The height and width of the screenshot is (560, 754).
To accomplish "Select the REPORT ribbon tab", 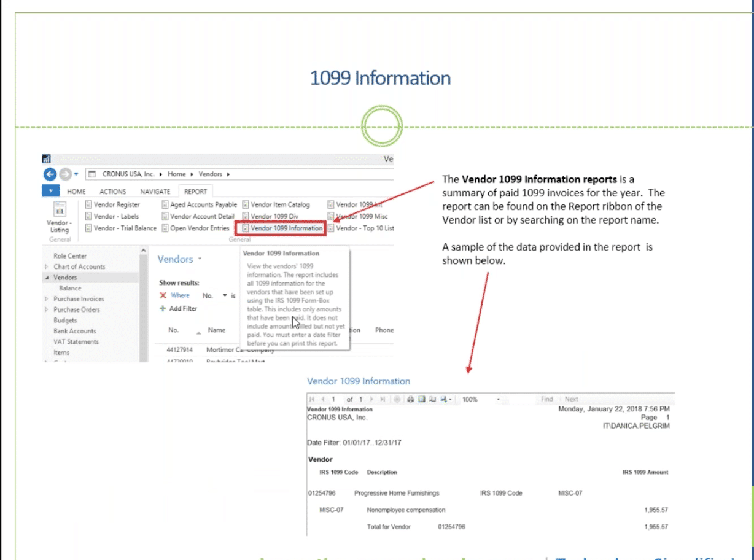I will point(195,192).
